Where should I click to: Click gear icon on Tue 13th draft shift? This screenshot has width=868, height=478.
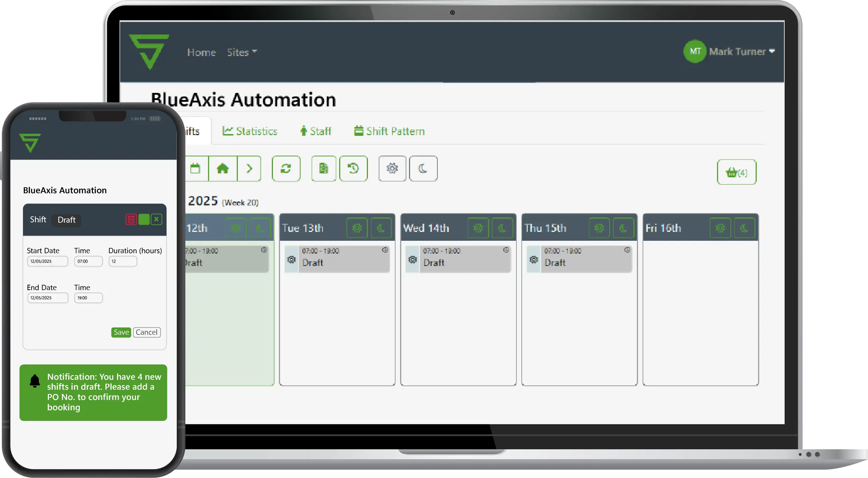click(291, 260)
